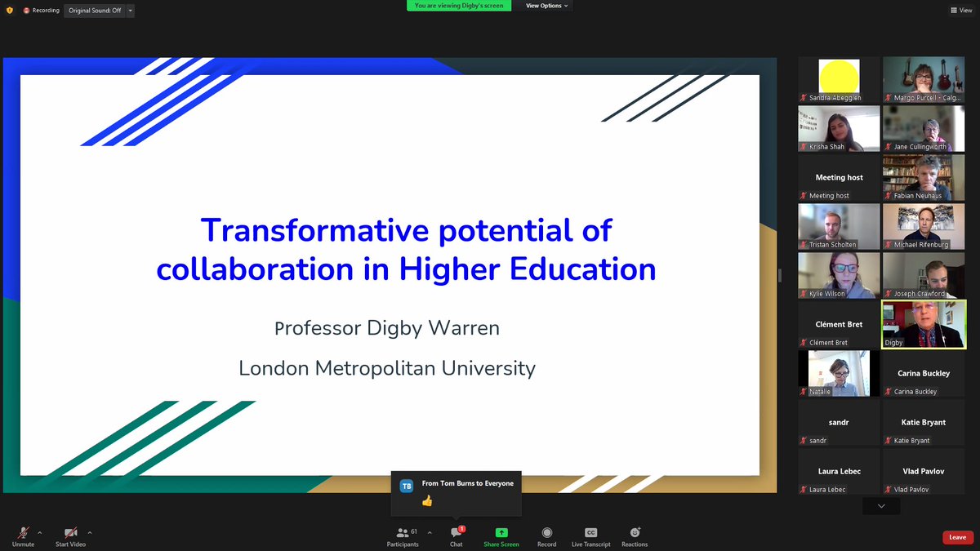Click muted mic icon on Vlad Pavlov's tile
This screenshot has width=980, height=551.
pyautogui.click(x=889, y=490)
